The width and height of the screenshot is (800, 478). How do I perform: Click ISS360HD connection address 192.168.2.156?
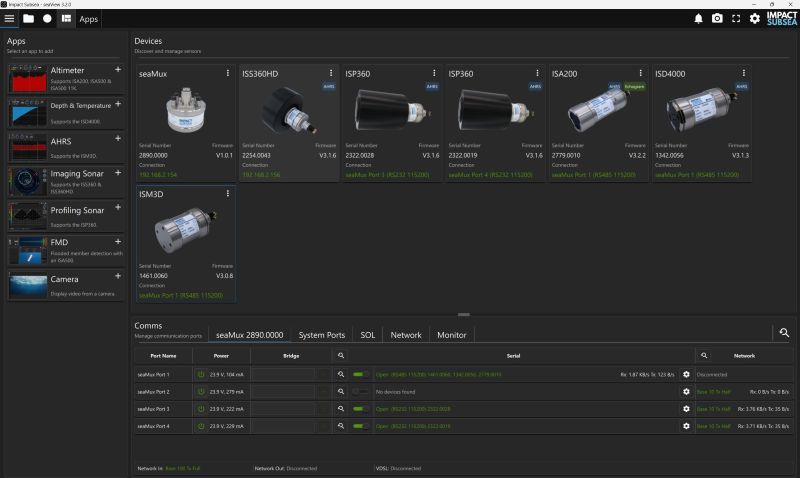(x=261, y=175)
